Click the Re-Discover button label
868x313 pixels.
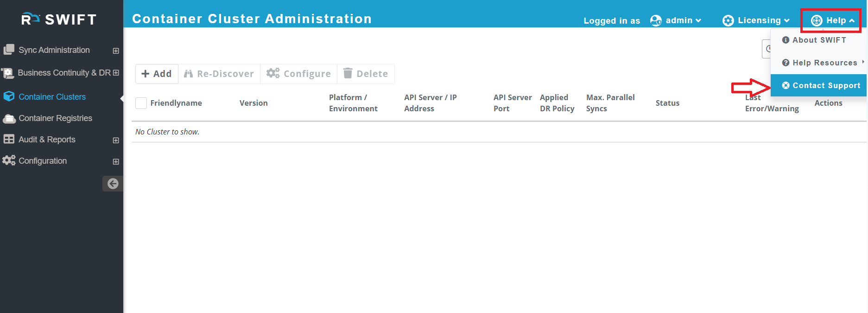click(x=225, y=74)
